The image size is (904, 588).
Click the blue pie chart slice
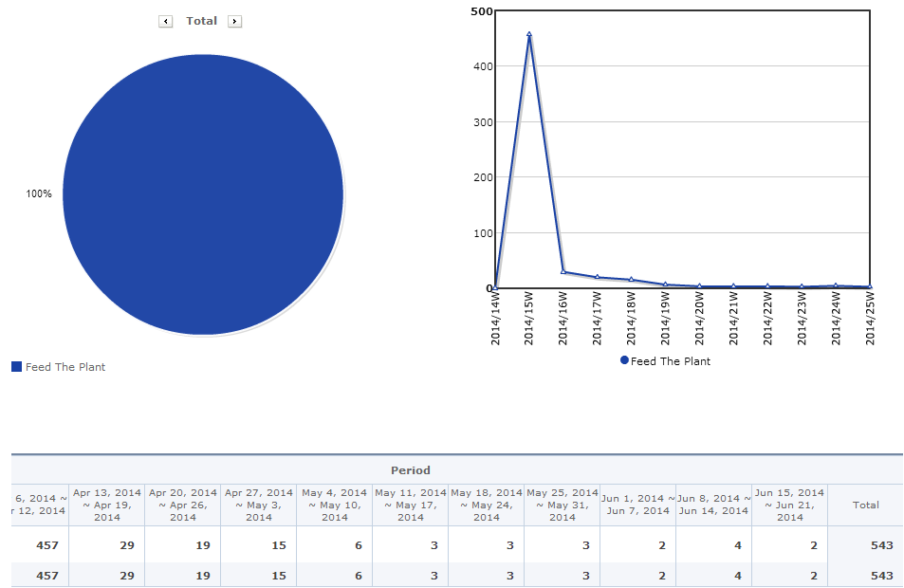click(x=203, y=194)
